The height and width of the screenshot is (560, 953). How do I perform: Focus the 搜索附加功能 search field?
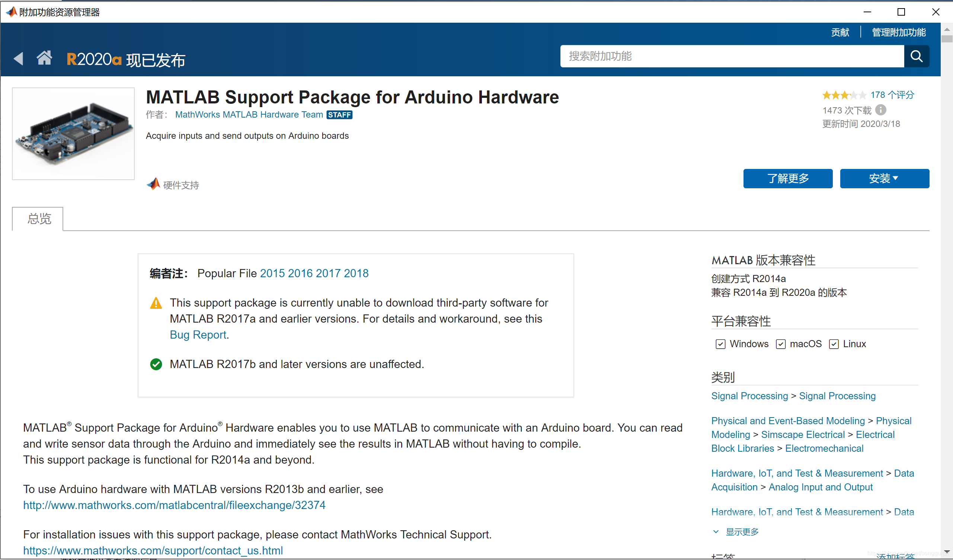click(732, 56)
